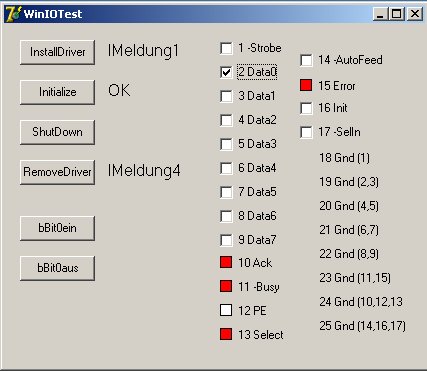Screen dimensions: 427x371
Task: Enable the 5 Data3 checkbox
Action: point(226,144)
